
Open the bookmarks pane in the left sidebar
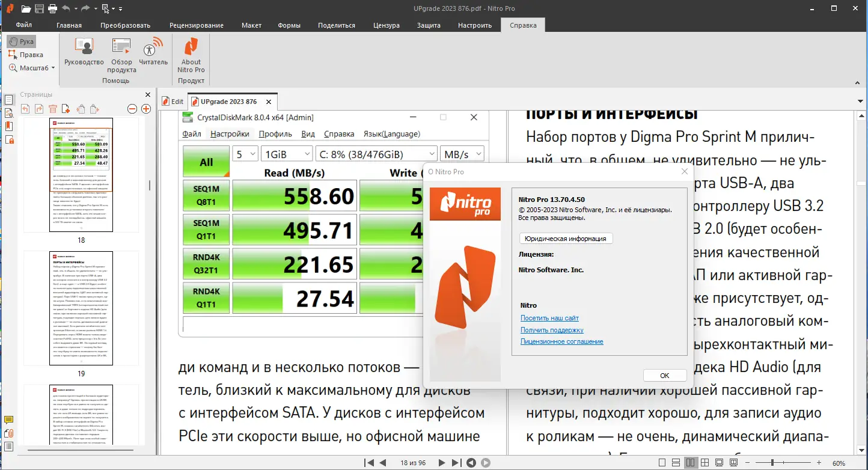tap(9, 126)
